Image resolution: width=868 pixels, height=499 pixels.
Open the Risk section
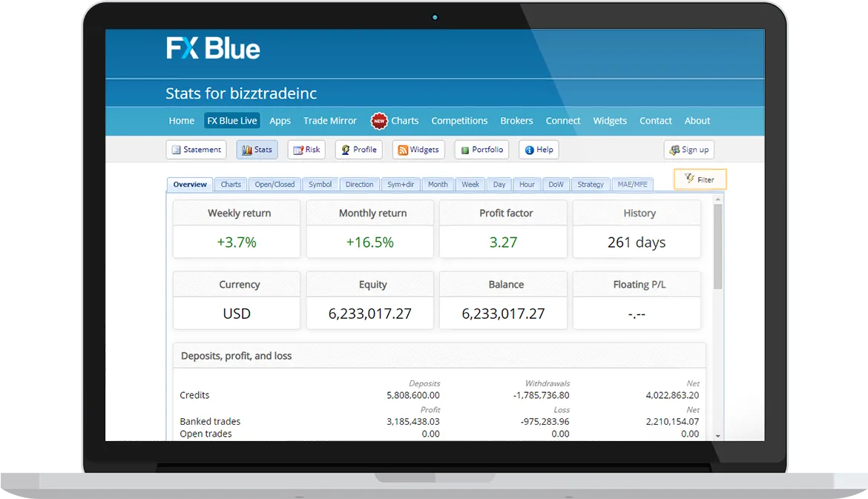(x=306, y=149)
